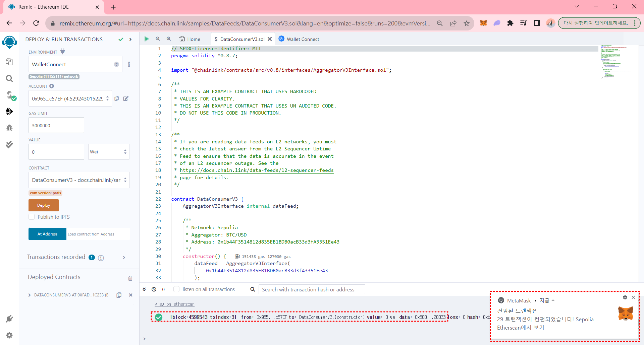Image resolution: width=644 pixels, height=345 pixels.
Task: Collapse the Deploy & Run panel arrow
Action: (x=130, y=40)
